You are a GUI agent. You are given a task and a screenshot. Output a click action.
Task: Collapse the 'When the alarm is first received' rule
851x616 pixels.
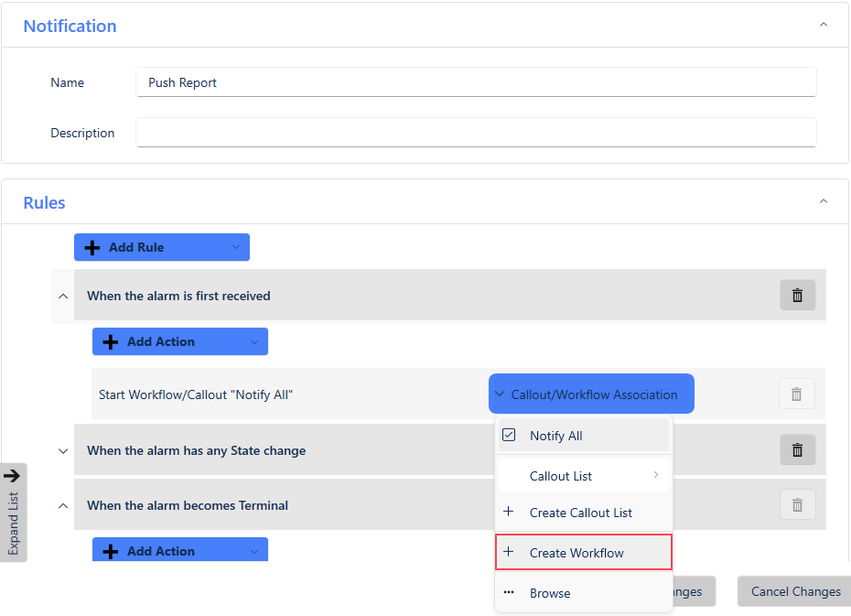62,295
